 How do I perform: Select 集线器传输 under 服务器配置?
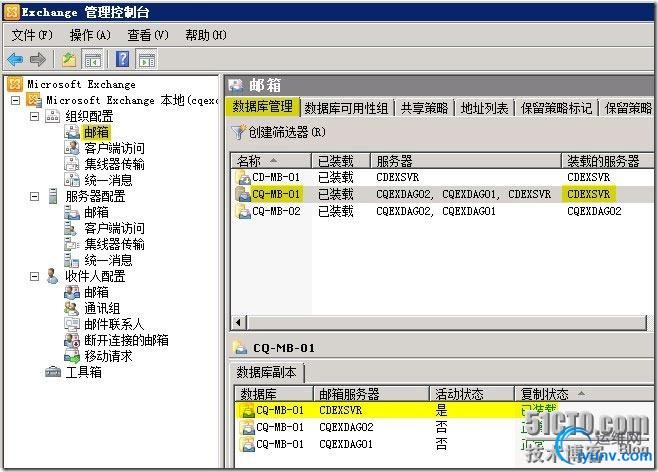point(114,244)
